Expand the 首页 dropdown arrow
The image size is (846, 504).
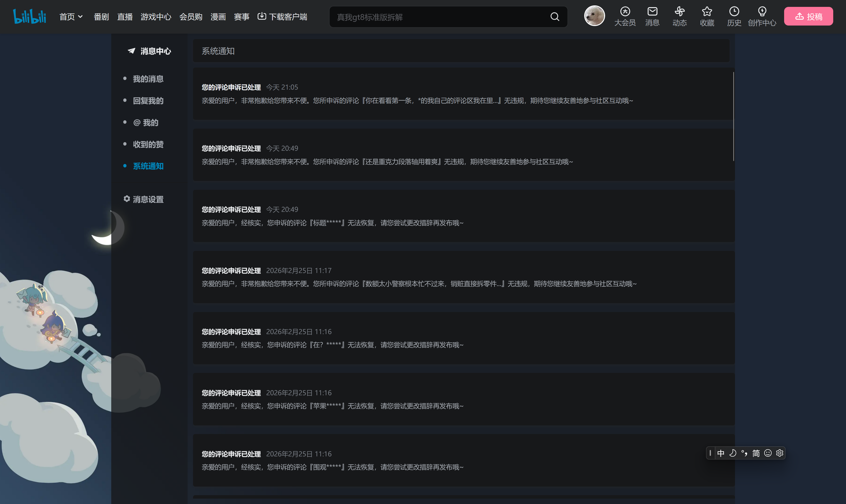click(81, 16)
